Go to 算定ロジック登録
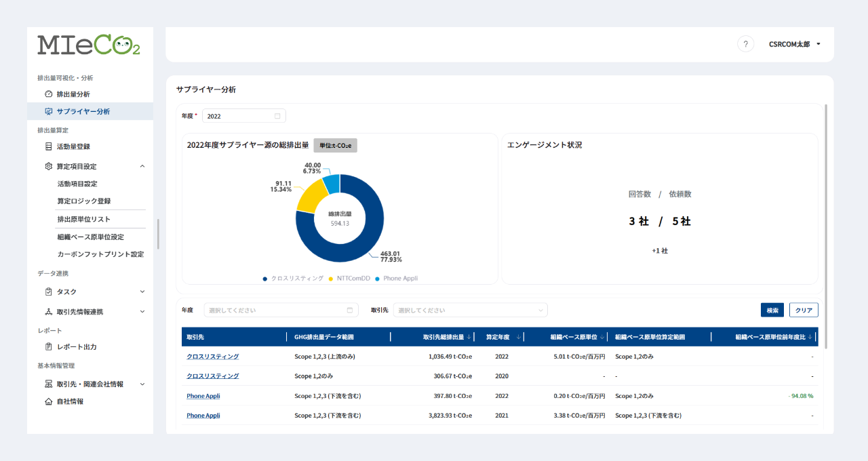 pyautogui.click(x=84, y=201)
